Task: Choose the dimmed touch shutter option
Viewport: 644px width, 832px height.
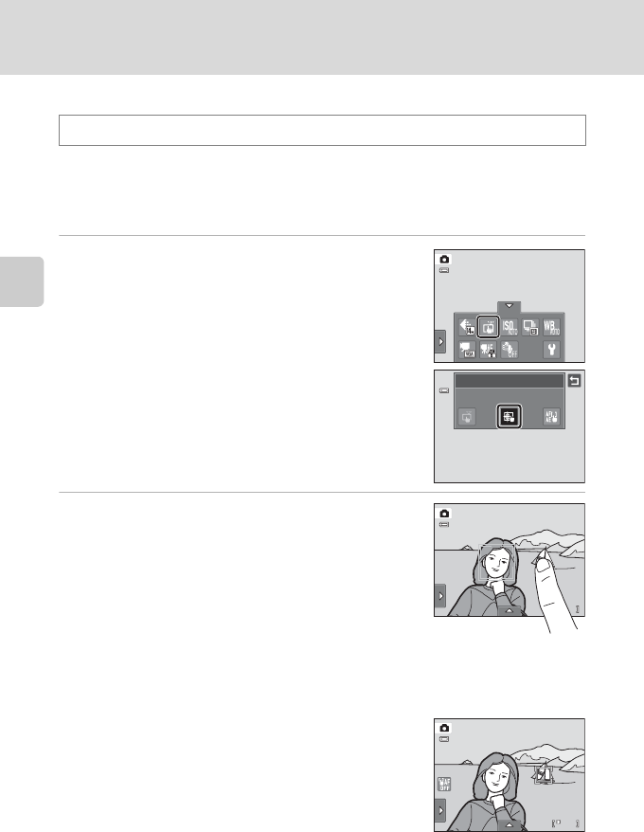Action: coord(467,417)
